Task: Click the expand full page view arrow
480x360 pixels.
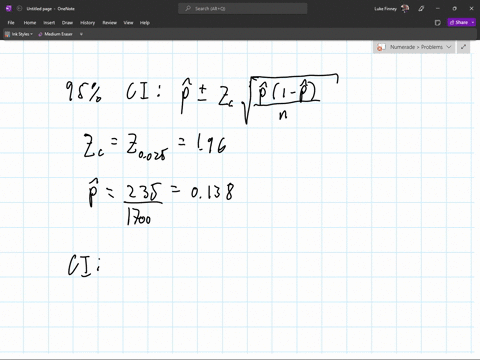Action: 463,47
